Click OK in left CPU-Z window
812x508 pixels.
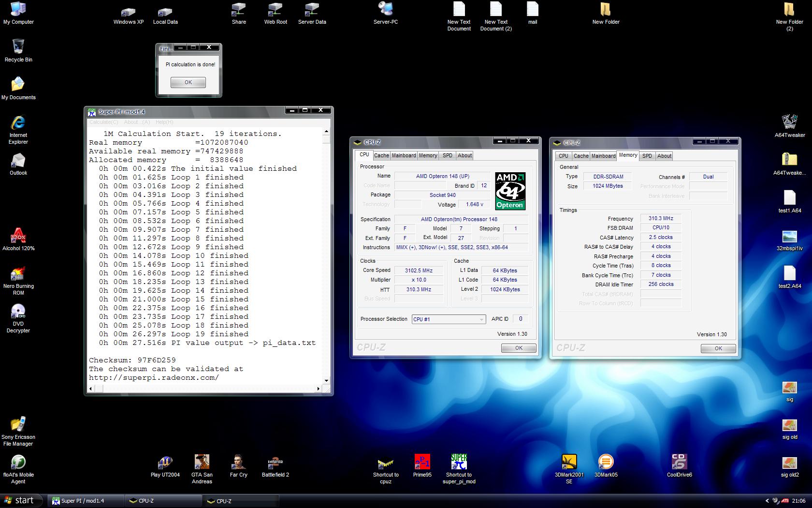click(x=519, y=348)
